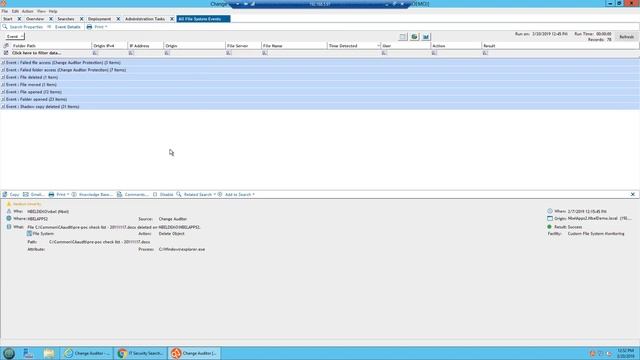Switch to the Start tab

[x=8, y=19]
